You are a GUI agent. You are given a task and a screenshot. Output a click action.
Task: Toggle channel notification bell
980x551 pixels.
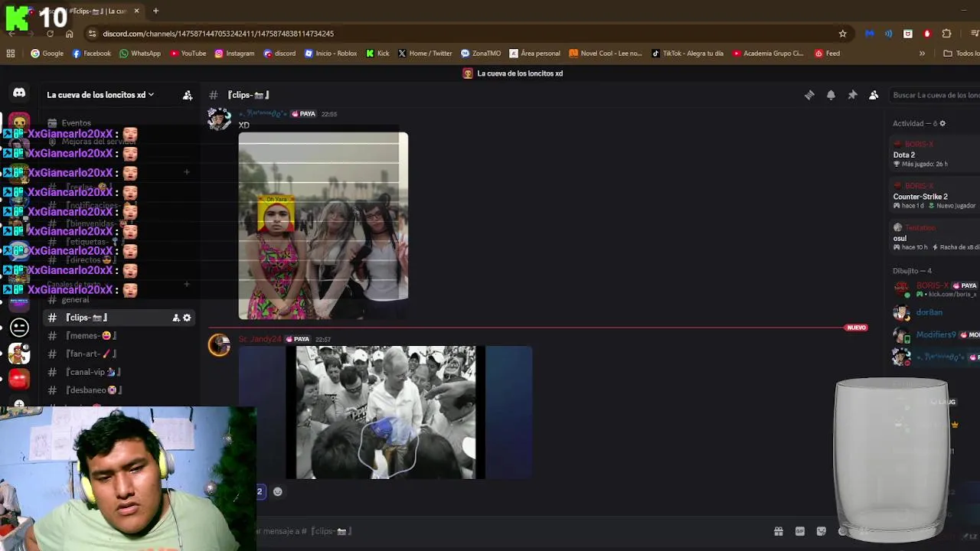tap(831, 95)
